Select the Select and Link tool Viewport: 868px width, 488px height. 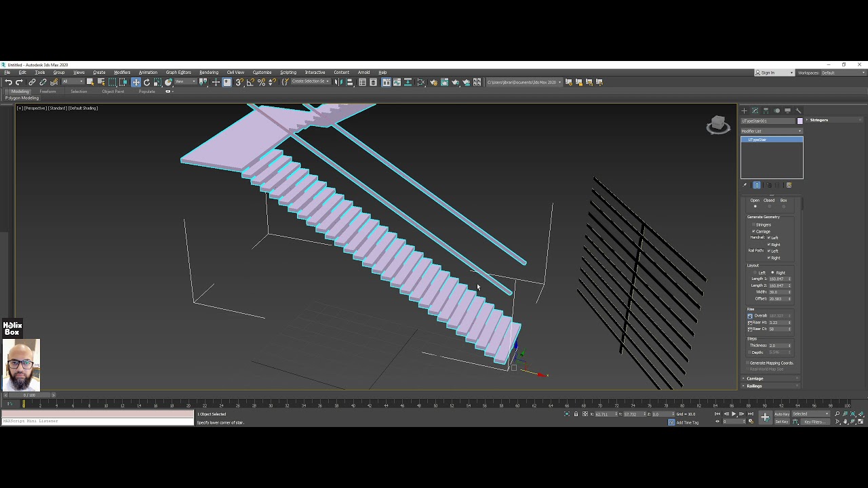point(32,82)
